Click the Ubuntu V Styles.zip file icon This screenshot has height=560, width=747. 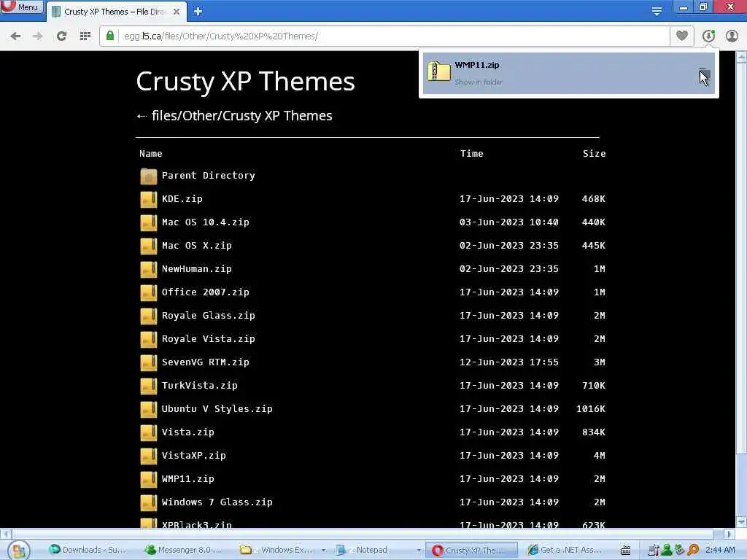(149, 410)
